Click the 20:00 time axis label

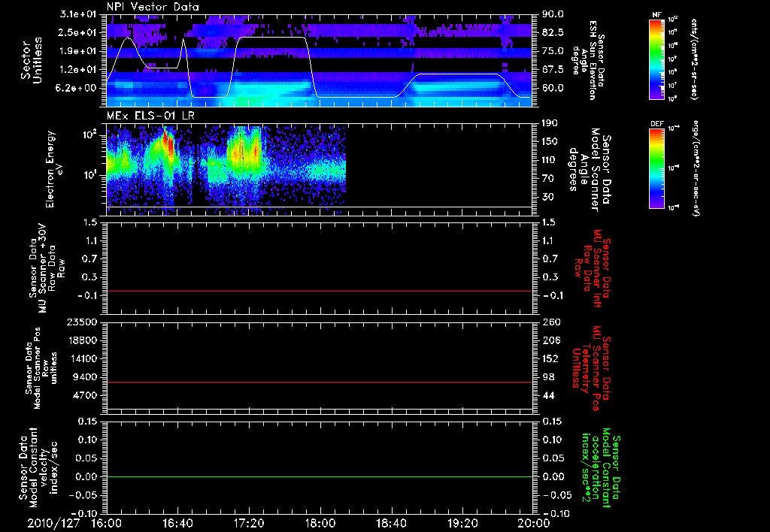pos(534,523)
